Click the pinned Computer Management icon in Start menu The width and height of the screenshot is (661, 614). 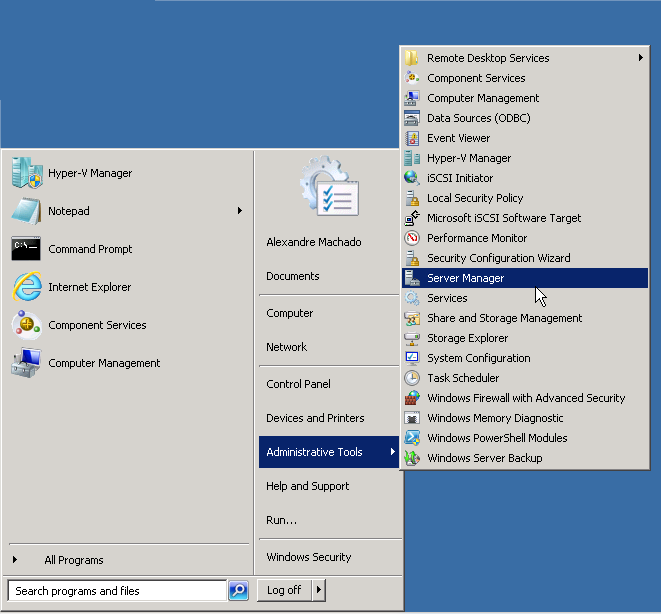(27, 362)
